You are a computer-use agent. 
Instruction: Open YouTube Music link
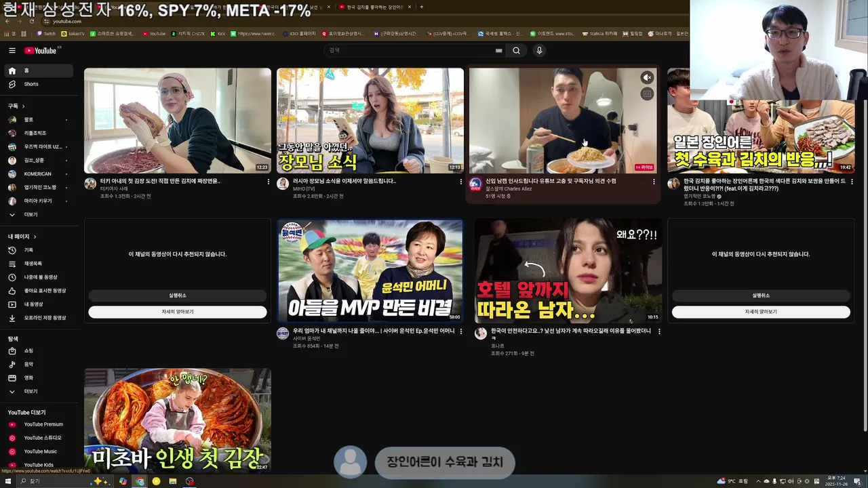39,452
